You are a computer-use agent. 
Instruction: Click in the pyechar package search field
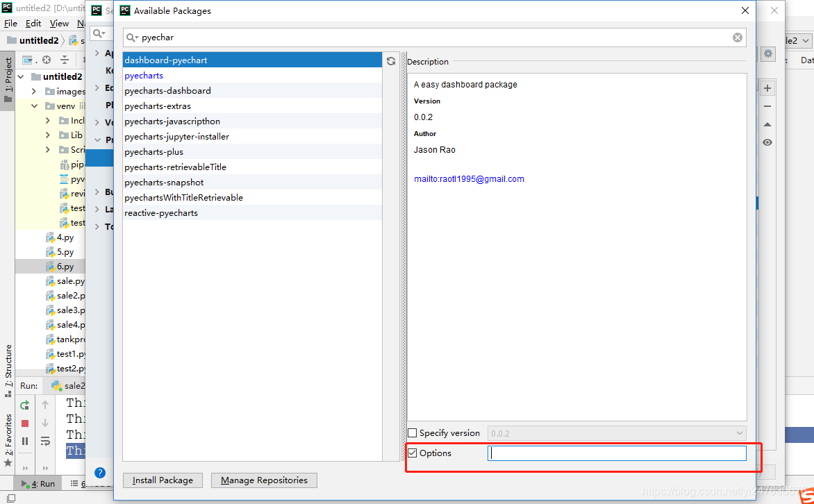(x=433, y=37)
